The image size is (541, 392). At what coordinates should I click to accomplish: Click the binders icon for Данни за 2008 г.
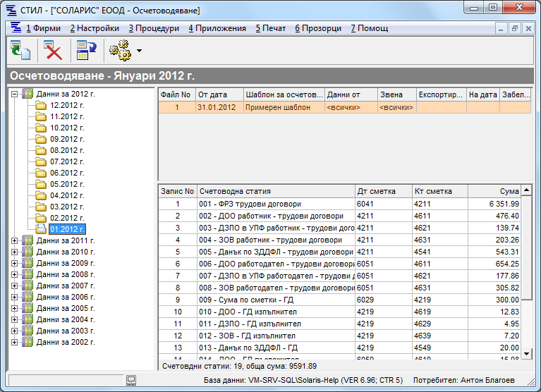point(28,274)
